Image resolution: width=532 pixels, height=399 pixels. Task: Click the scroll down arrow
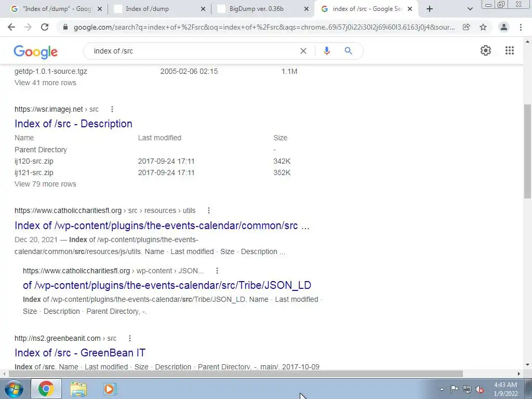point(527,365)
